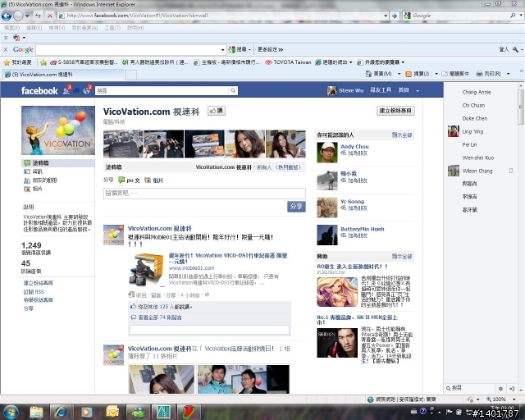
Task: Open zoom level 100% dropdown
Action: coord(514,399)
